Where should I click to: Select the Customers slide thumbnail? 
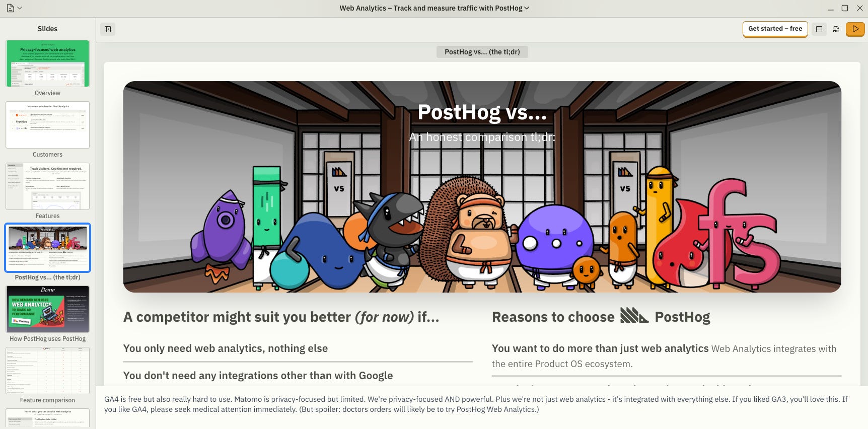48,125
